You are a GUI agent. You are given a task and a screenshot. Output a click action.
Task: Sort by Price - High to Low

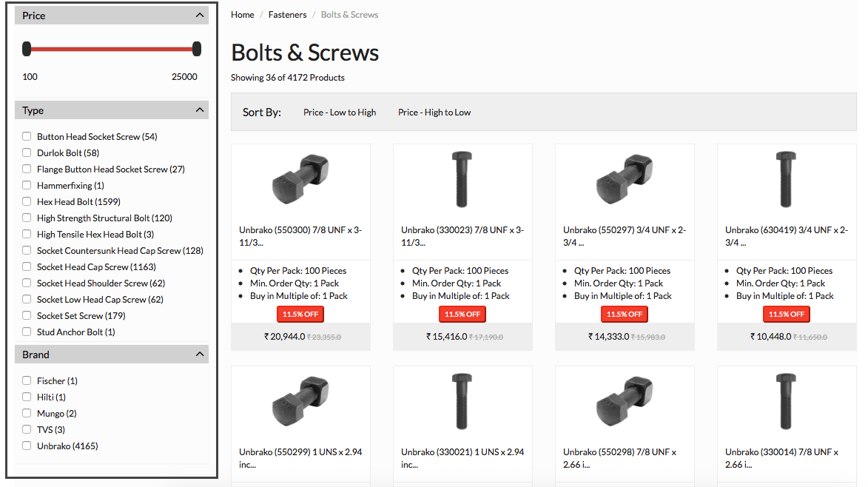pyautogui.click(x=434, y=112)
